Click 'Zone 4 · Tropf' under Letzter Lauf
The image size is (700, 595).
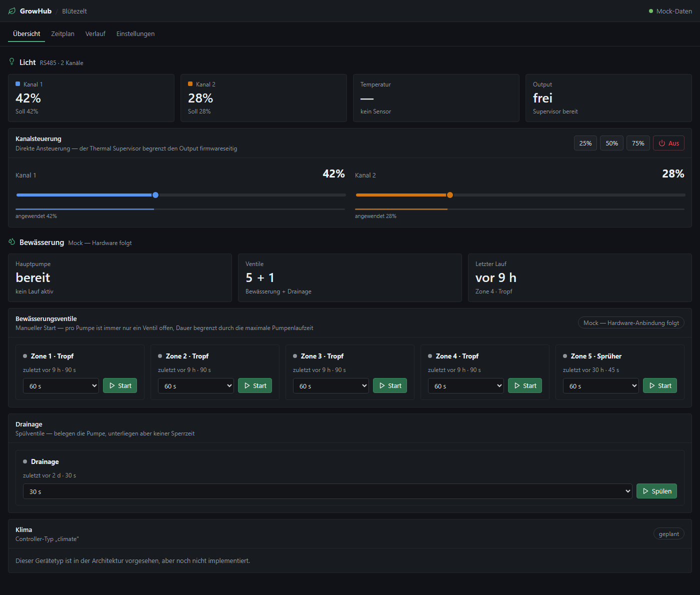pyautogui.click(x=493, y=291)
